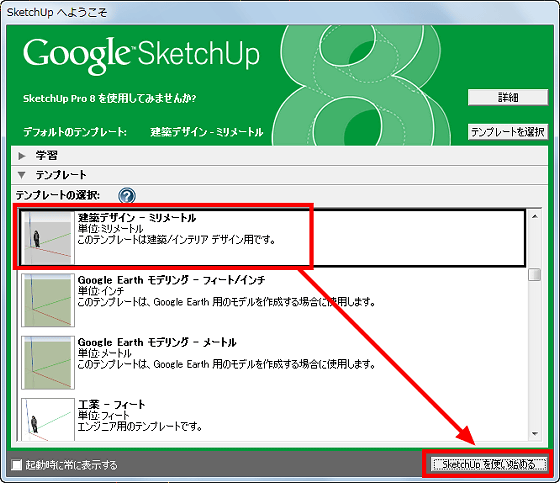Select Google Earth モデリング – フィート/インチ thumbnail
The height and width of the screenshot is (483, 560).
[48, 300]
